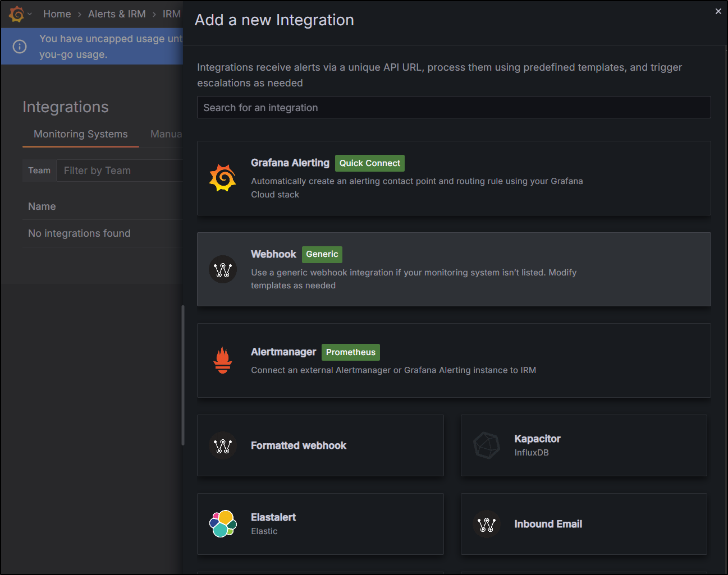The width and height of the screenshot is (728, 575).
Task: Click the InfluxDB subtitle under Kapacitor
Action: point(532,453)
